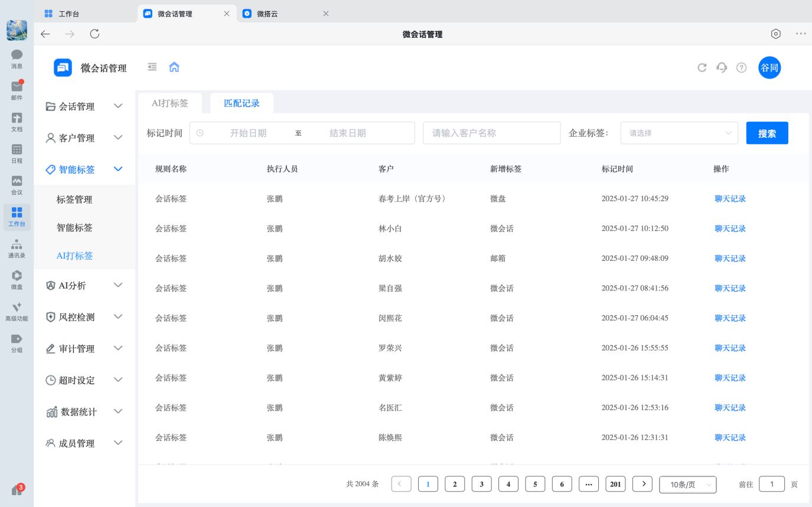
Task: Click the 前往页 page number input
Action: point(771,484)
